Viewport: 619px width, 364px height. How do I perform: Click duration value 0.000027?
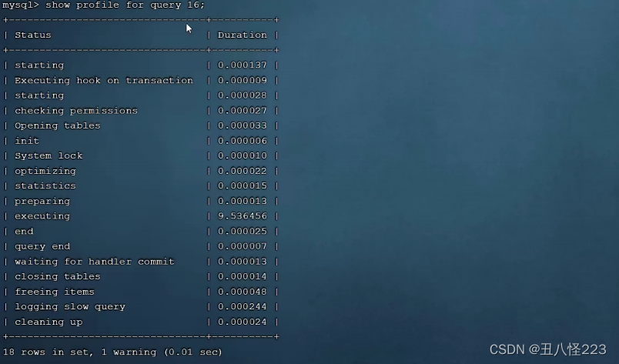coord(242,111)
